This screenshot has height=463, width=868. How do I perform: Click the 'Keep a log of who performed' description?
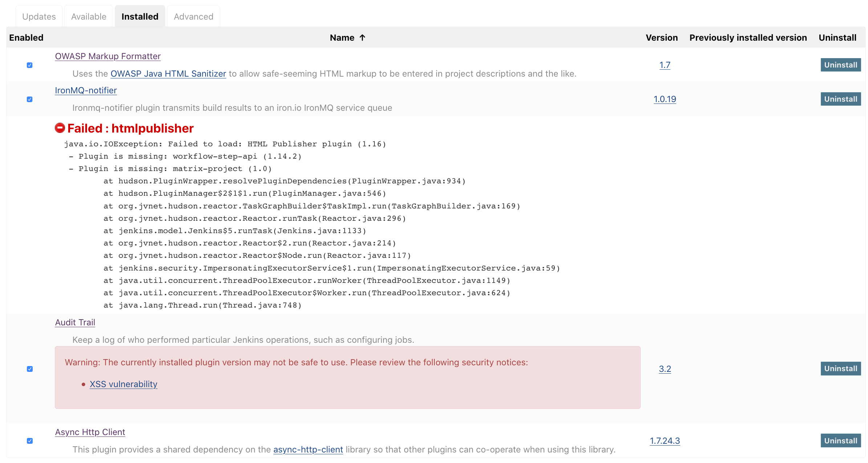[x=243, y=340]
